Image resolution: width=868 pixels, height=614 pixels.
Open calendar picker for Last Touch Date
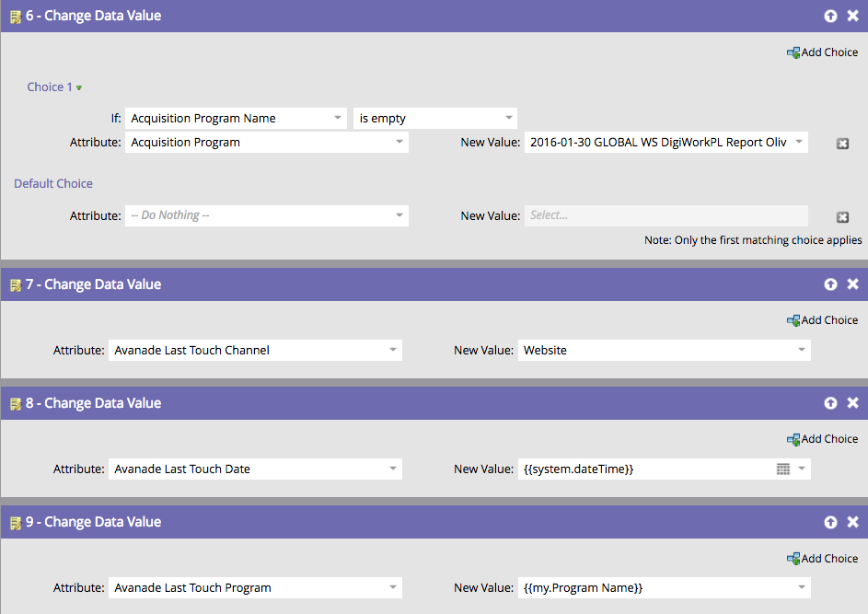783,469
